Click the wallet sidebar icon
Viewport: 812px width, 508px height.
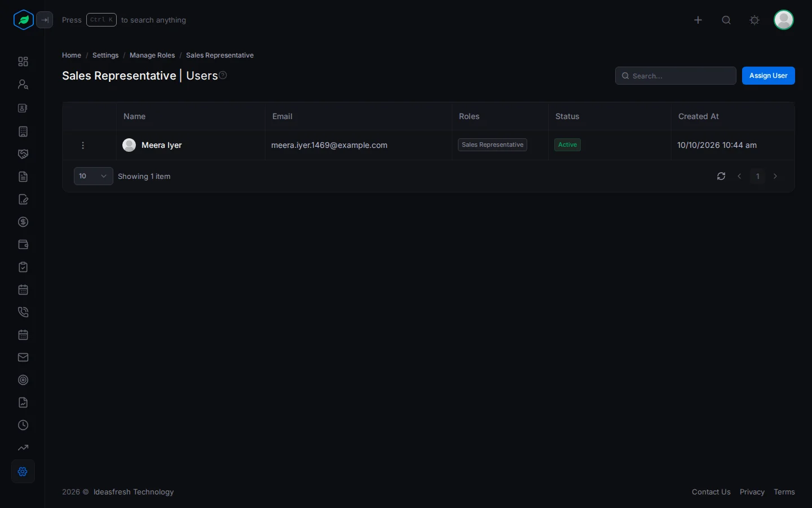23,244
